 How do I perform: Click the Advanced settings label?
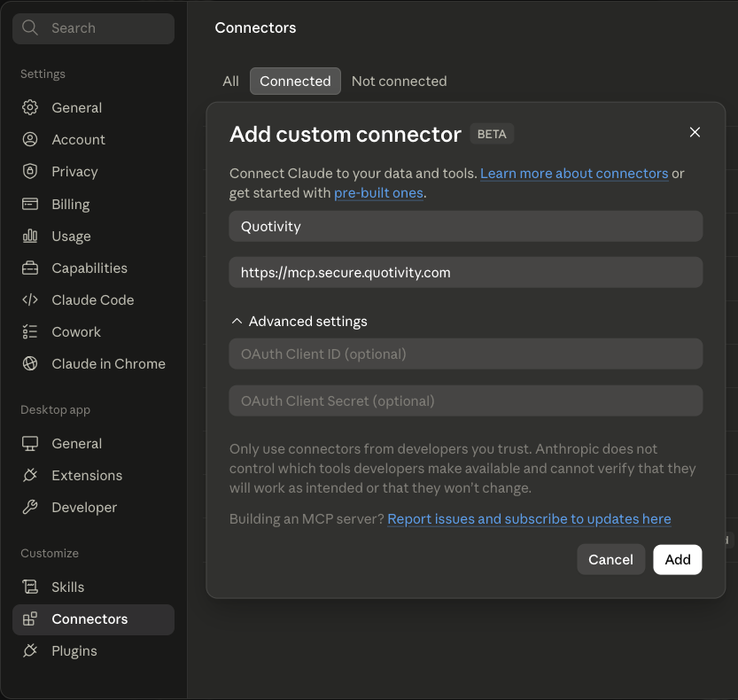307,321
